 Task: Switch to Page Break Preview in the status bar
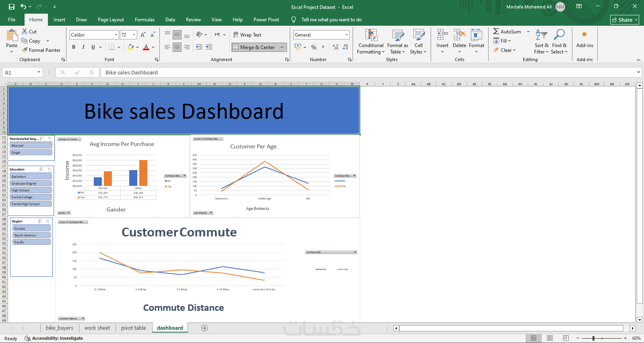[x=566, y=338]
